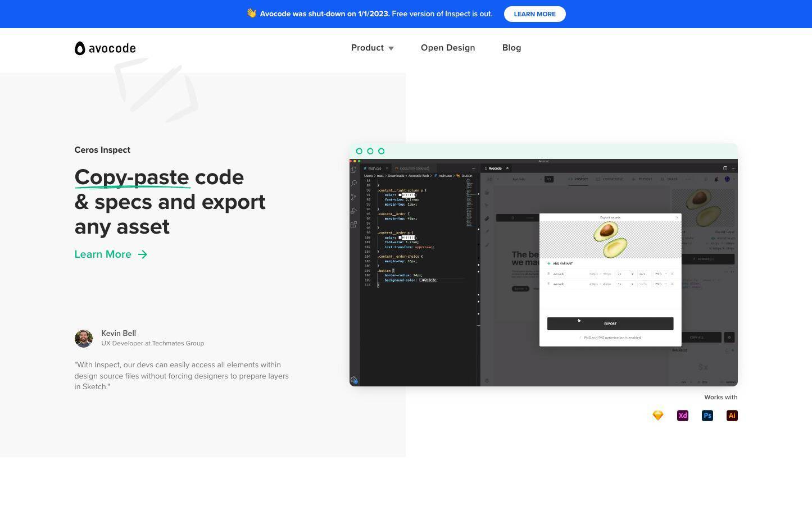Click the #2c2c2c background-color swatch
This screenshot has width=812, height=524.
coord(421,280)
